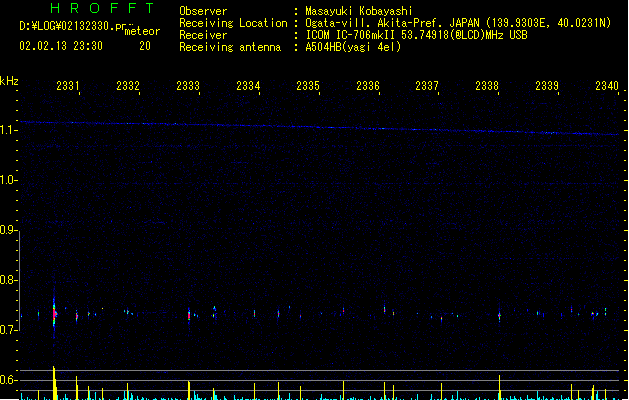
Task: Click the kHz axis unit label
Action: coord(9,81)
